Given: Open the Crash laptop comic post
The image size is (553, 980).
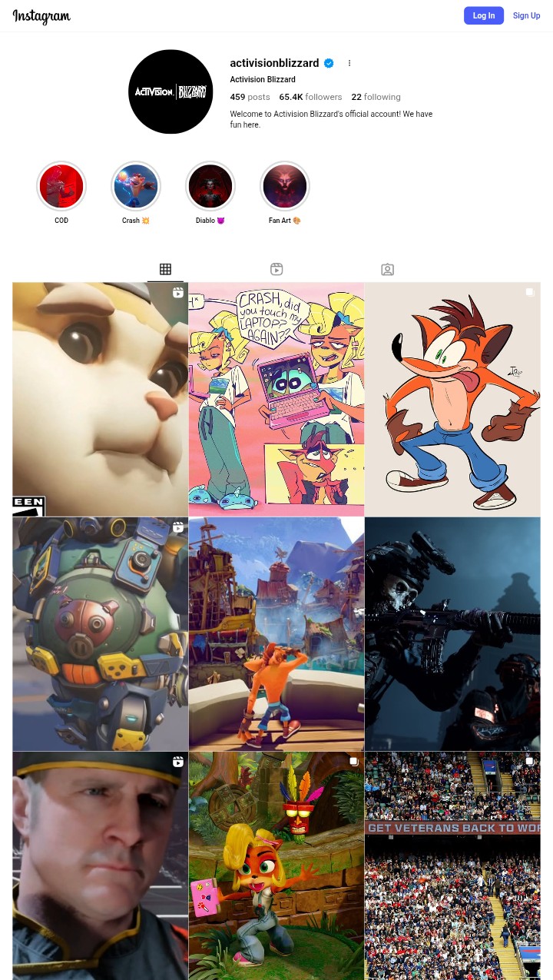Looking at the screenshot, I should tap(276, 399).
